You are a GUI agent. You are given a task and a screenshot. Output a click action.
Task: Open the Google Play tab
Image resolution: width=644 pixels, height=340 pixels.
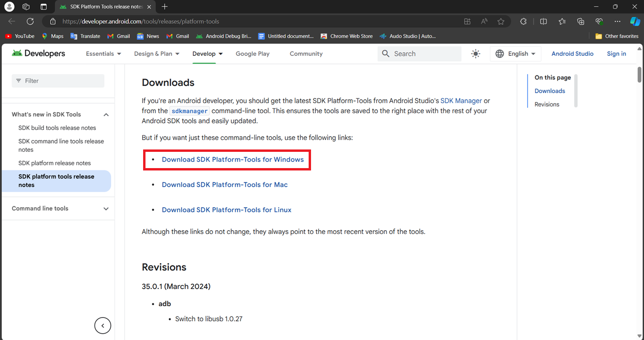(252, 54)
